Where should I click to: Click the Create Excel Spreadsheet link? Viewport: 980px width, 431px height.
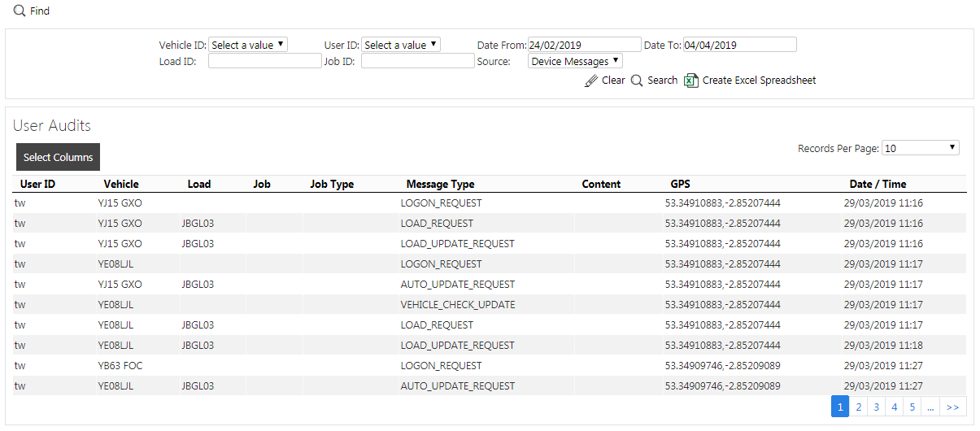(x=759, y=81)
